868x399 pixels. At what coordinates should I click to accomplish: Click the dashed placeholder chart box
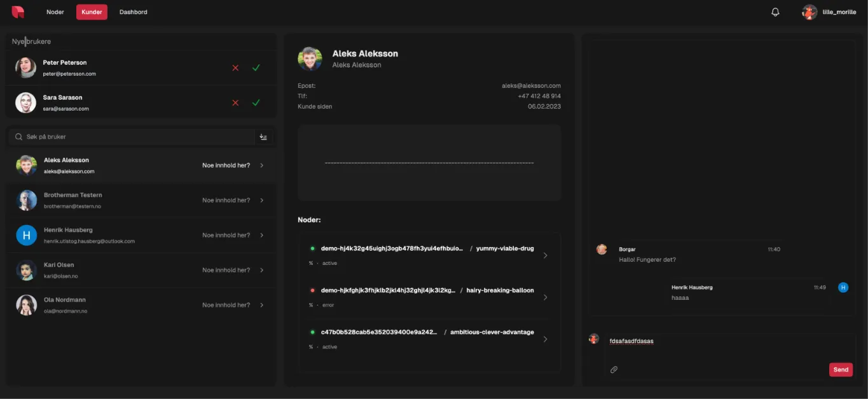click(x=429, y=163)
